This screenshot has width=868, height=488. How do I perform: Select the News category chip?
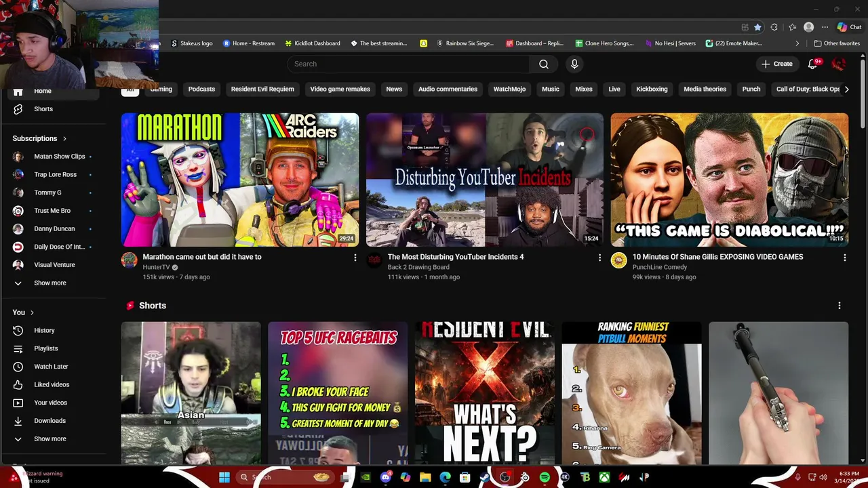(394, 89)
